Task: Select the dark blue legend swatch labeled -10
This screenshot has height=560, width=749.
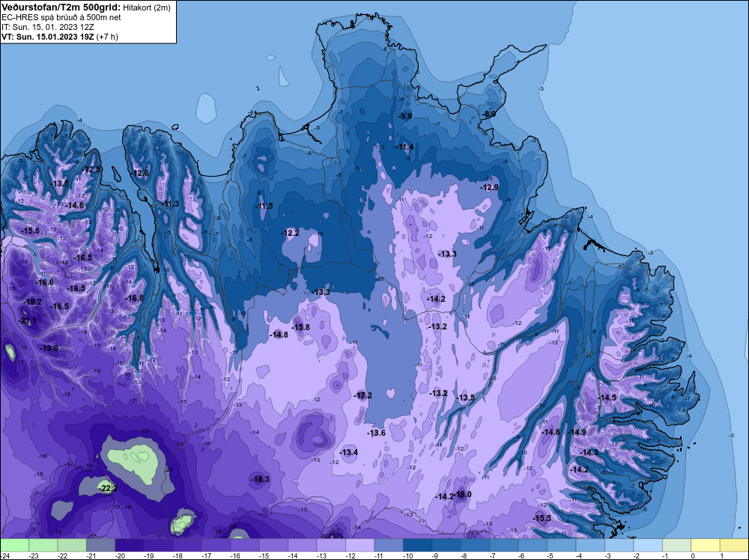Action: [x=417, y=545]
